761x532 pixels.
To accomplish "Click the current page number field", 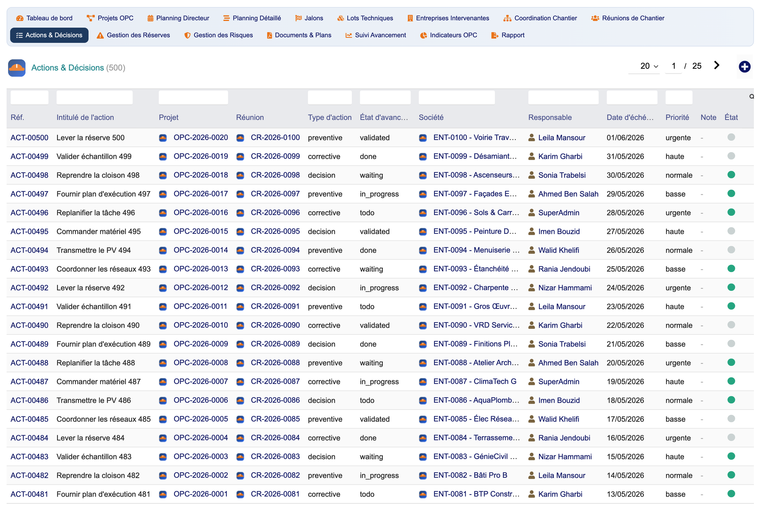I will tap(673, 66).
